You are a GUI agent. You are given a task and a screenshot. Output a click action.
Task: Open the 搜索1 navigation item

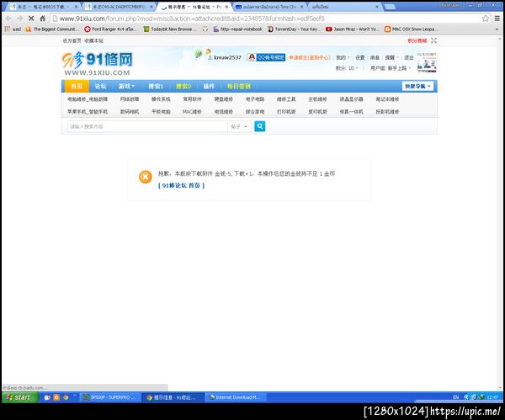[x=156, y=86]
